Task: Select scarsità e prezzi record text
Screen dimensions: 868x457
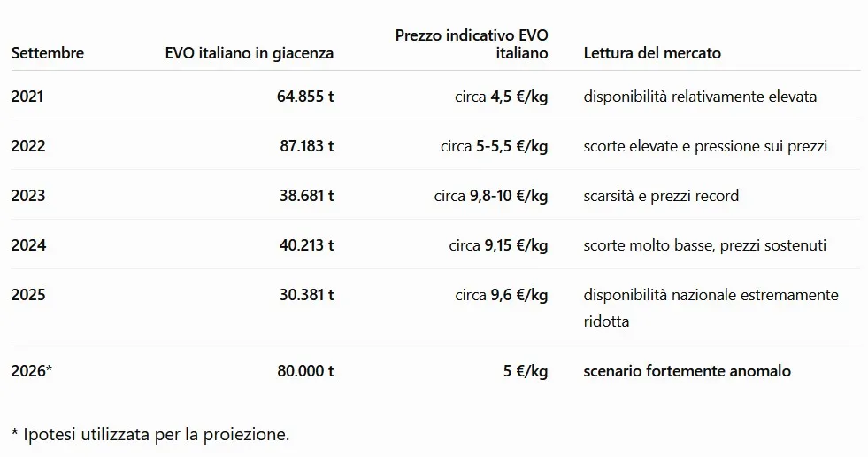Action: coord(661,196)
